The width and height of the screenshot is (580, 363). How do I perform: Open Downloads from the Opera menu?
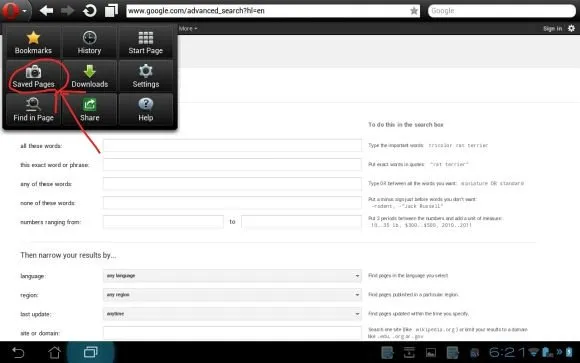(x=90, y=76)
